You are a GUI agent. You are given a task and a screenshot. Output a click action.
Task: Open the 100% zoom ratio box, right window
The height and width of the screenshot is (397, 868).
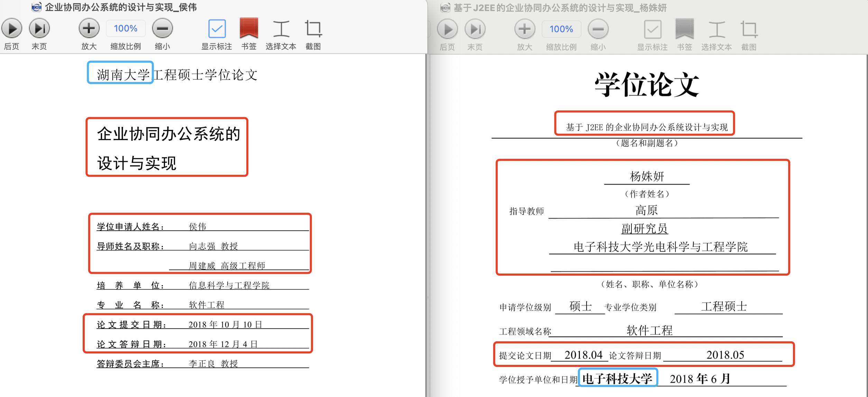561,29
